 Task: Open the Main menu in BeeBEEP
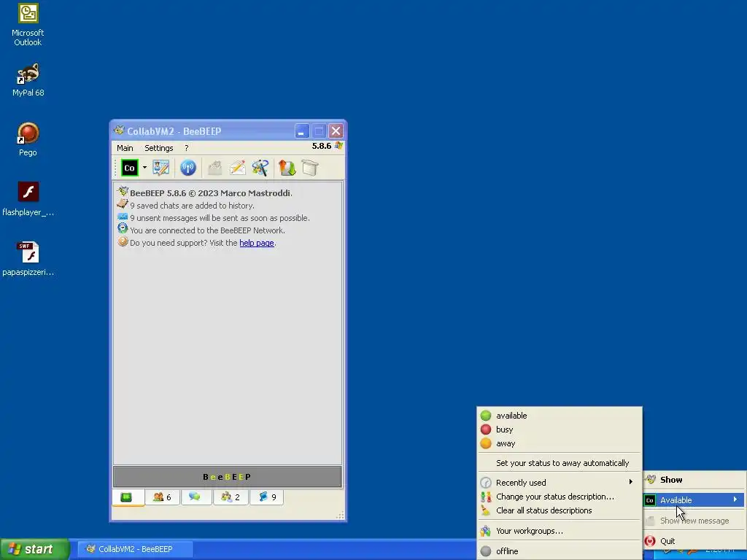click(125, 148)
